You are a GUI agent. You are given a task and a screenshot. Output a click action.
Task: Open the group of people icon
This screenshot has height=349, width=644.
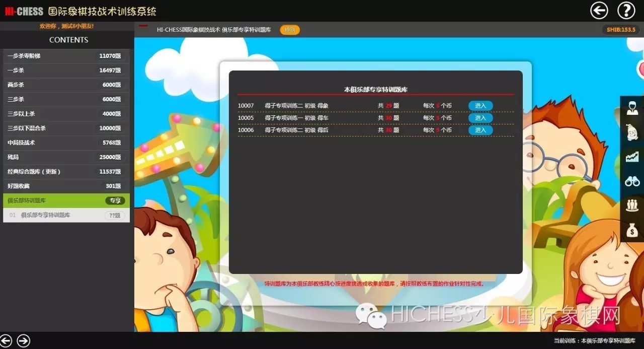pyautogui.click(x=632, y=205)
